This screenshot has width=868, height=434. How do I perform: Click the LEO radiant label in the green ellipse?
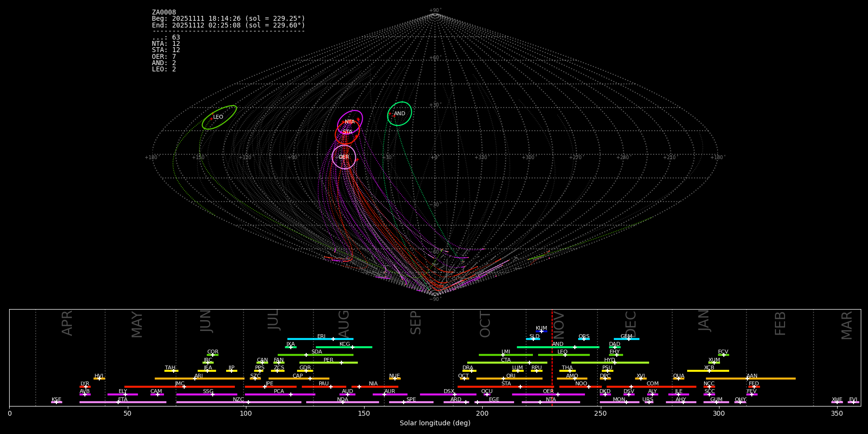tap(218, 117)
